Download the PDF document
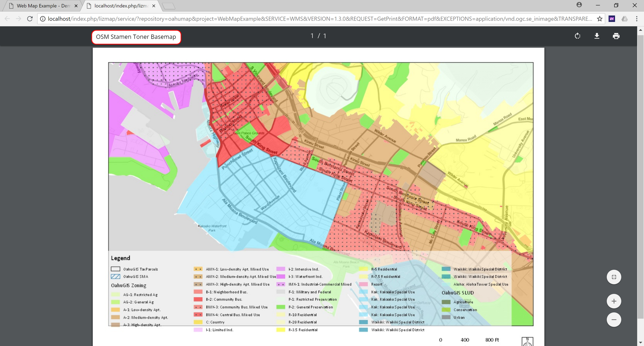644x346 pixels. tap(597, 36)
